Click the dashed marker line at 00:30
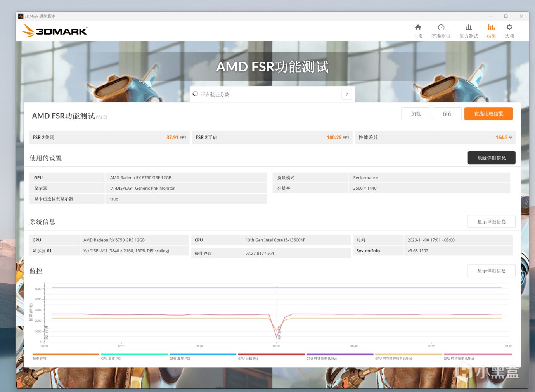Image resolution: width=535 pixels, height=392 pixels. [277, 312]
